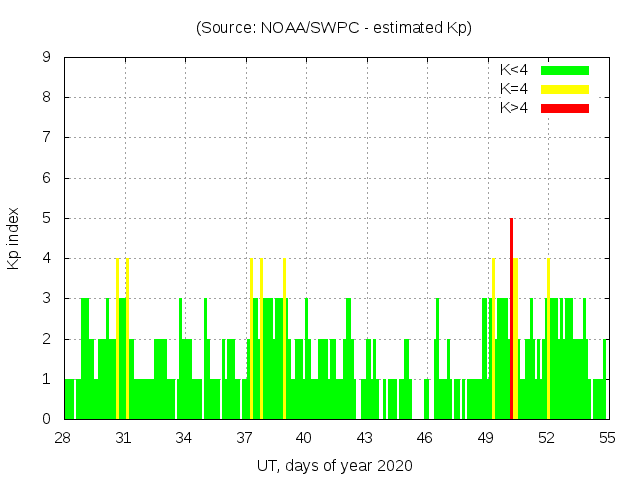This screenshot has height=480, width=640.
Task: Select the yellow bar just after day 52
Action: click(x=548, y=340)
